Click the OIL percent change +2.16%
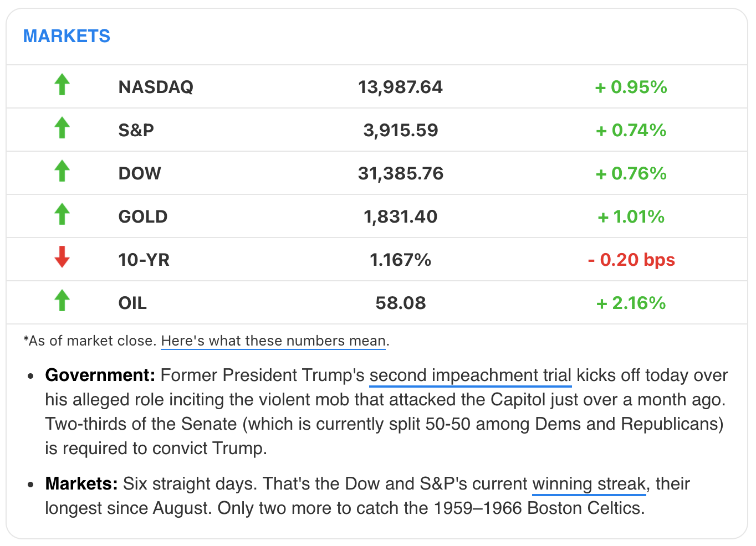The width and height of the screenshot is (756, 546). (x=631, y=303)
